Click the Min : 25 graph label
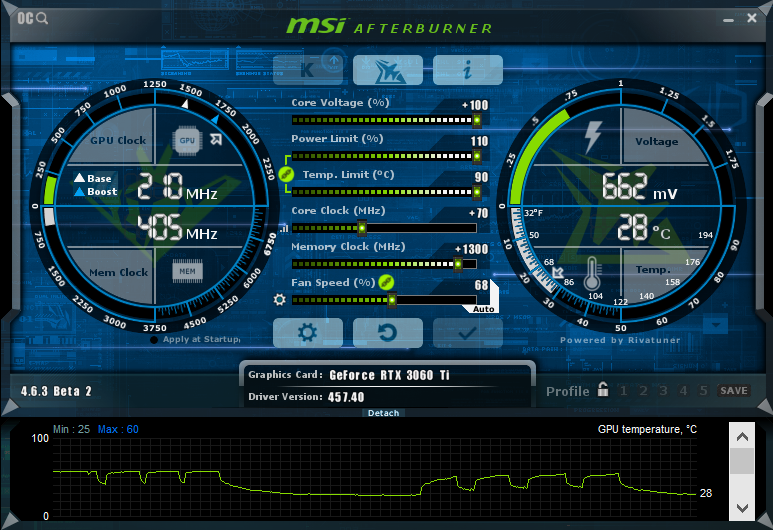Image resolution: width=773 pixels, height=530 pixels. pos(71,429)
